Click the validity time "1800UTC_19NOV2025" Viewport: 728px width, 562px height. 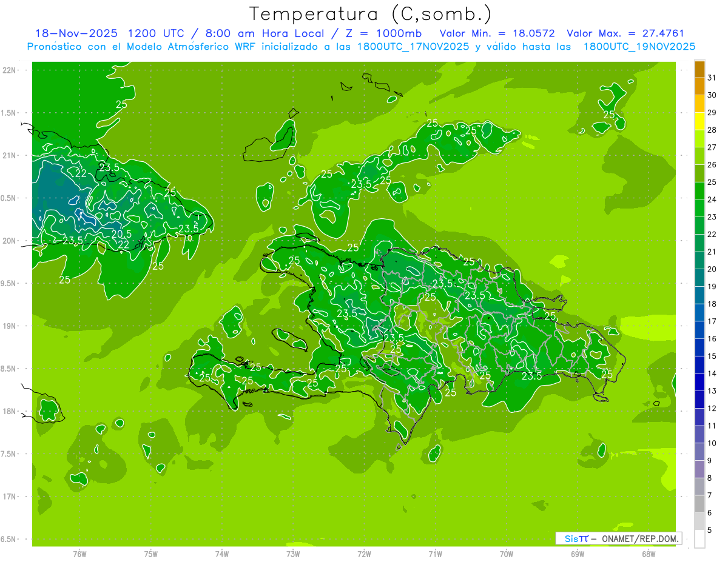click(639, 47)
